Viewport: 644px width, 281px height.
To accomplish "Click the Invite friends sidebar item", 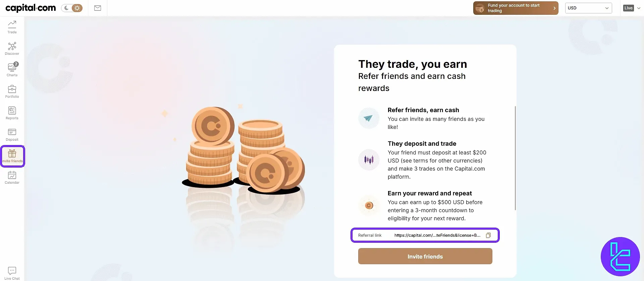I will [12, 156].
